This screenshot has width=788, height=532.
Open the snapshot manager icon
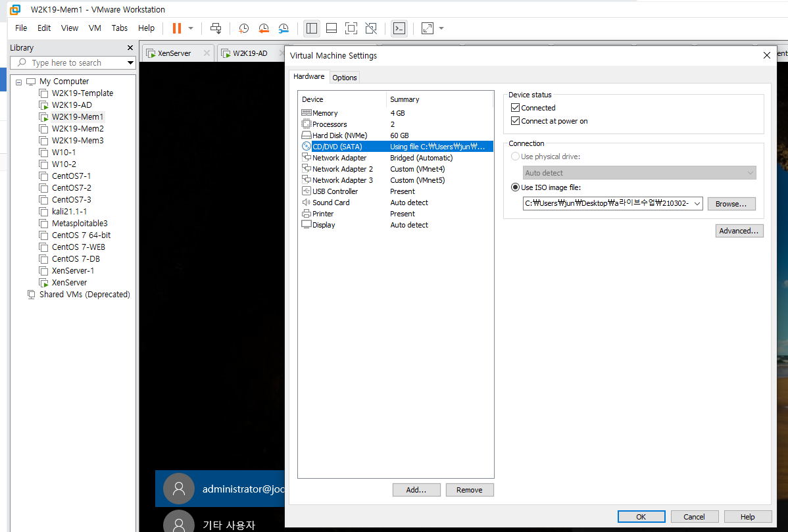pos(284,28)
